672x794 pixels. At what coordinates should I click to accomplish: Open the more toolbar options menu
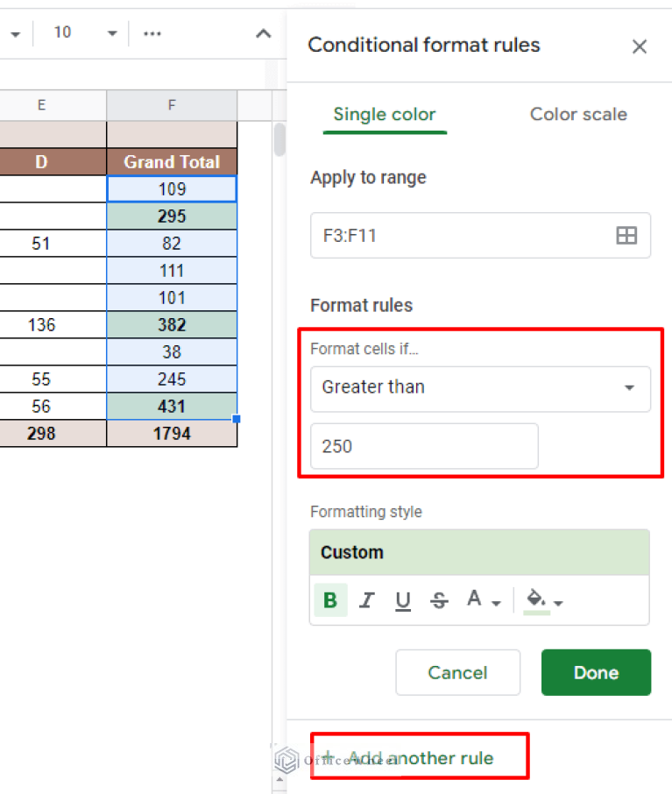(x=152, y=33)
